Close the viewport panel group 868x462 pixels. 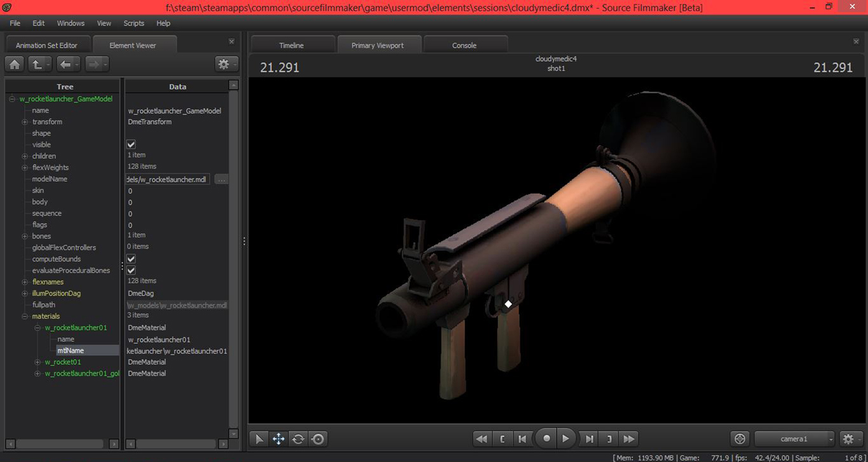[x=856, y=41]
